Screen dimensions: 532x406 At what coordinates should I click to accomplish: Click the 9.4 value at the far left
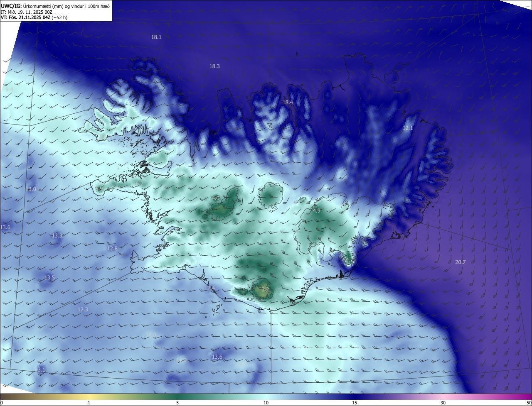pos(9,90)
